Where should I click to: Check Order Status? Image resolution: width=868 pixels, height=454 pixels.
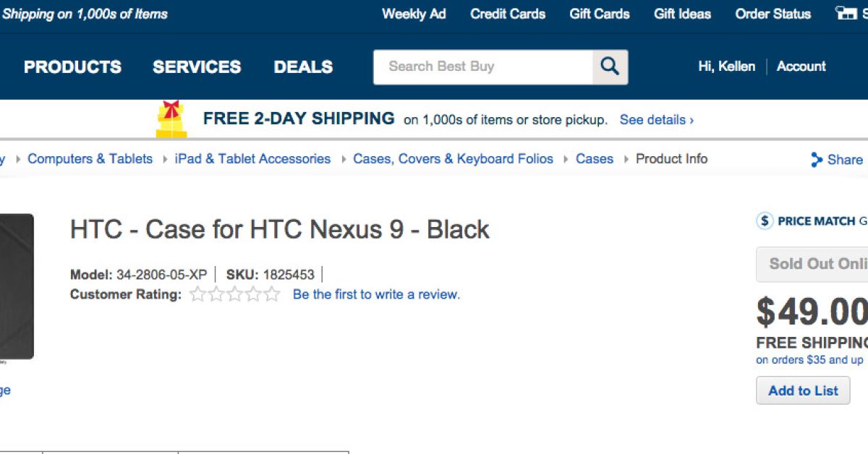773,14
